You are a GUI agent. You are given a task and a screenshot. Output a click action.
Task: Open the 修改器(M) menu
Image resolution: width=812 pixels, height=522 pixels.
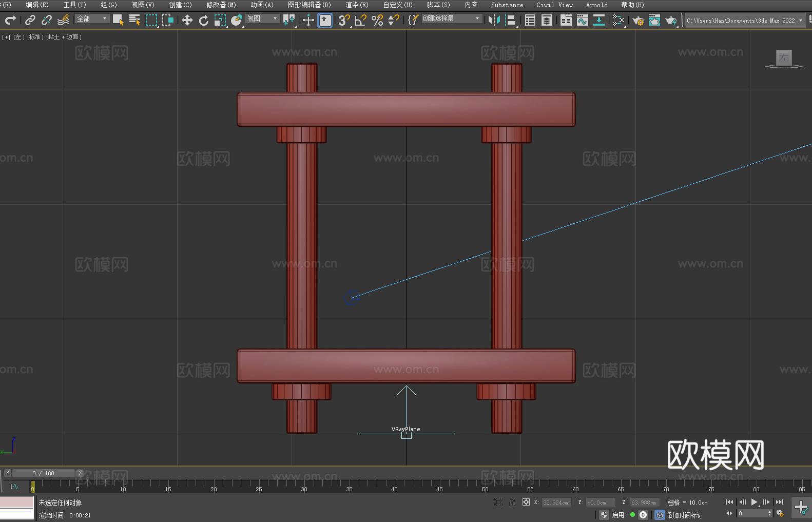[x=221, y=5]
